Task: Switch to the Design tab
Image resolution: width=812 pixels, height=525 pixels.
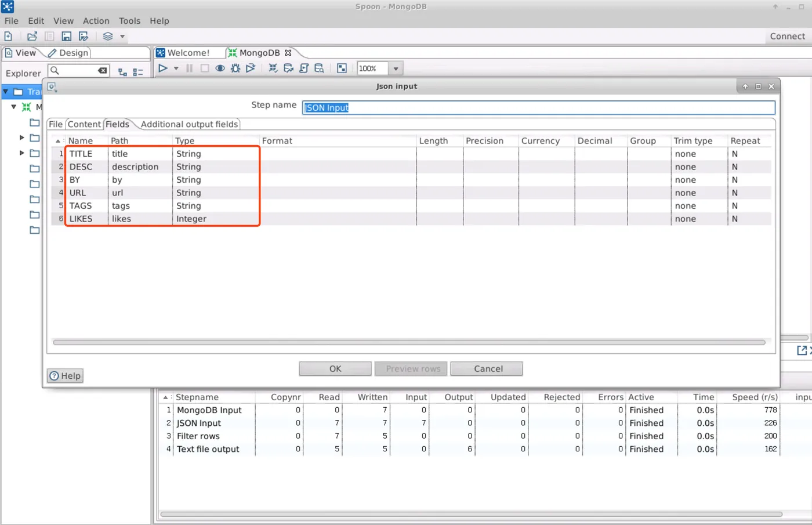Action: click(x=68, y=53)
